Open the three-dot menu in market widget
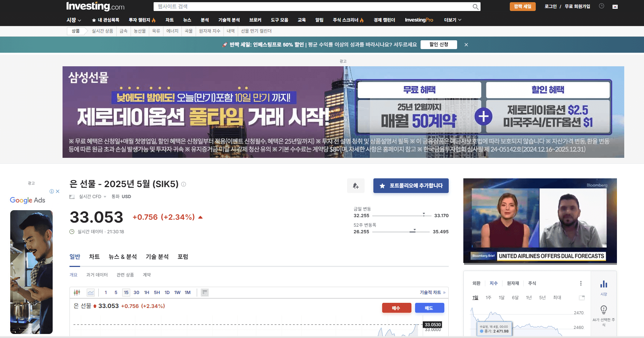This screenshot has width=644, height=338. [x=581, y=283]
